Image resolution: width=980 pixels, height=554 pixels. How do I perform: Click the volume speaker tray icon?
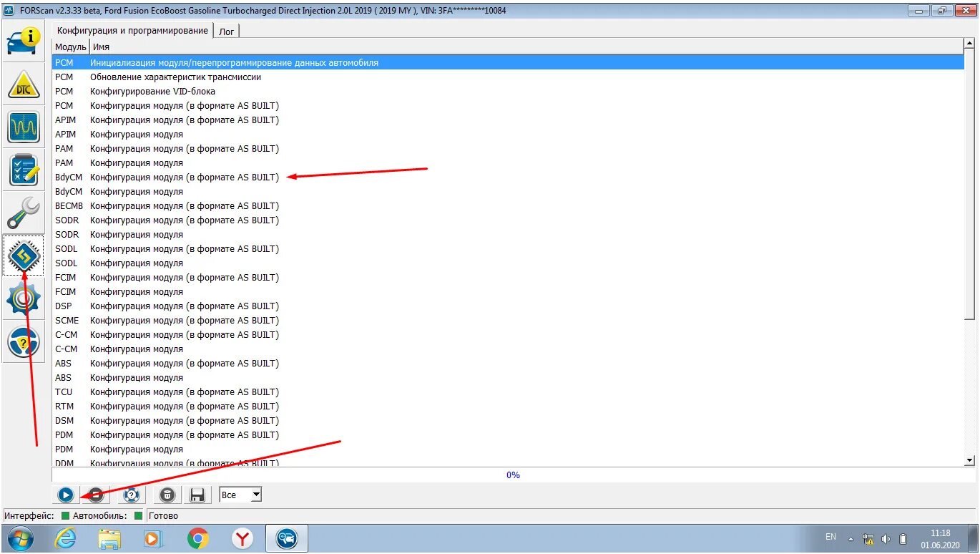tap(886, 539)
